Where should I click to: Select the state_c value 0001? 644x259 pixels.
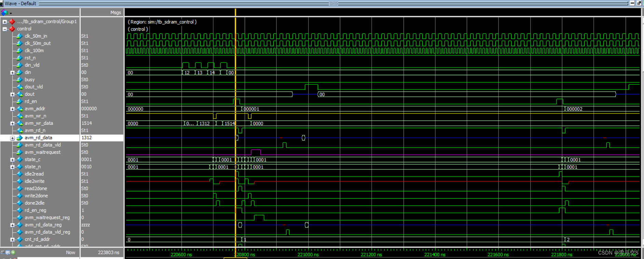click(x=86, y=160)
